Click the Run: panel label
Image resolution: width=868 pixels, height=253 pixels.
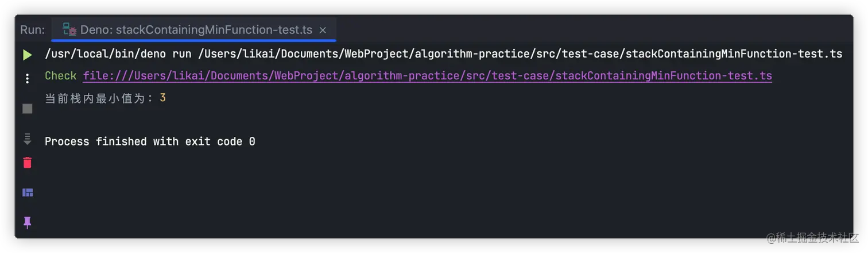tap(32, 30)
